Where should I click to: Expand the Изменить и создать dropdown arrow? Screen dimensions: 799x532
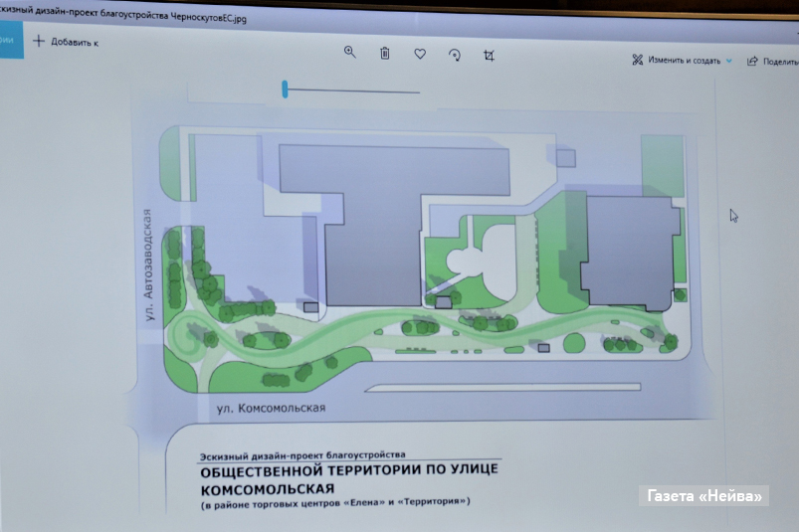tap(728, 61)
